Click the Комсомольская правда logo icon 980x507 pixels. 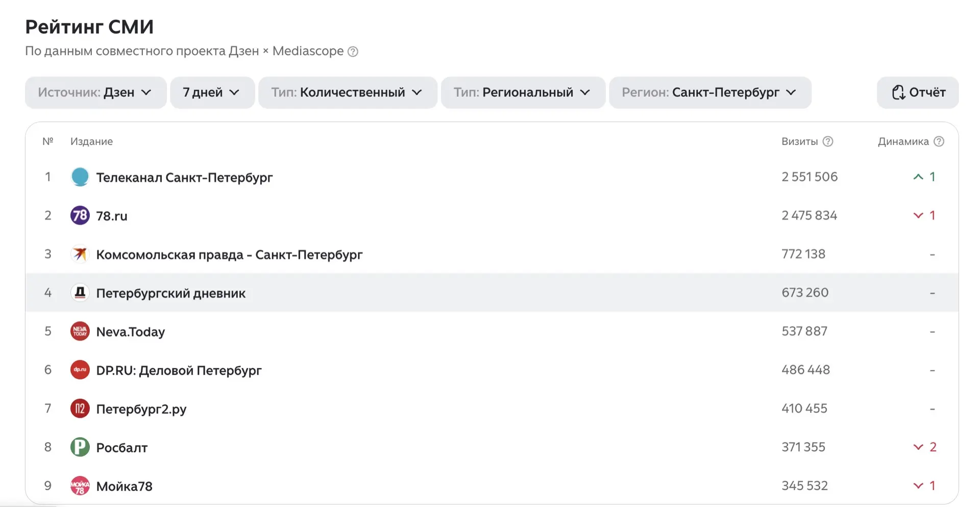(80, 254)
